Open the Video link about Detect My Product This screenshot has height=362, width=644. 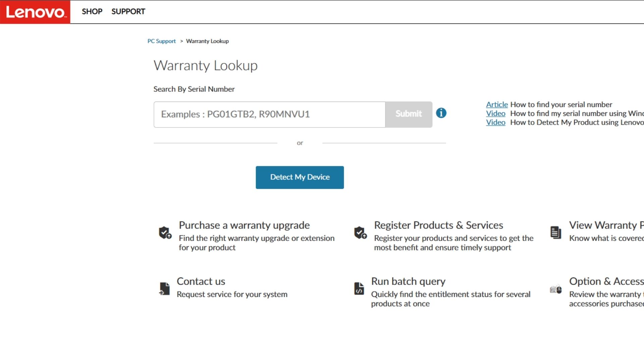tap(495, 123)
